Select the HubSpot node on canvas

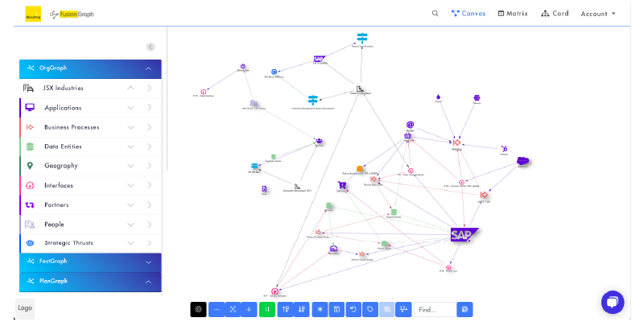pos(505,149)
